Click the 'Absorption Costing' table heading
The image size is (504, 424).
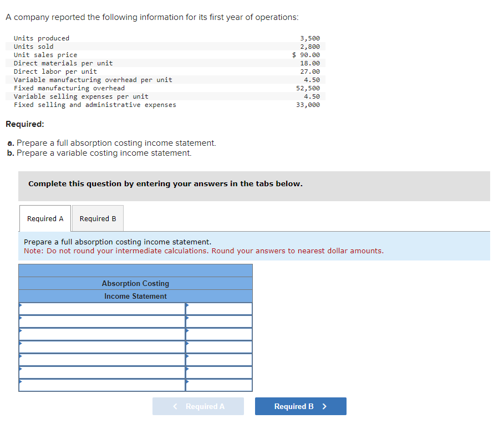click(x=135, y=283)
